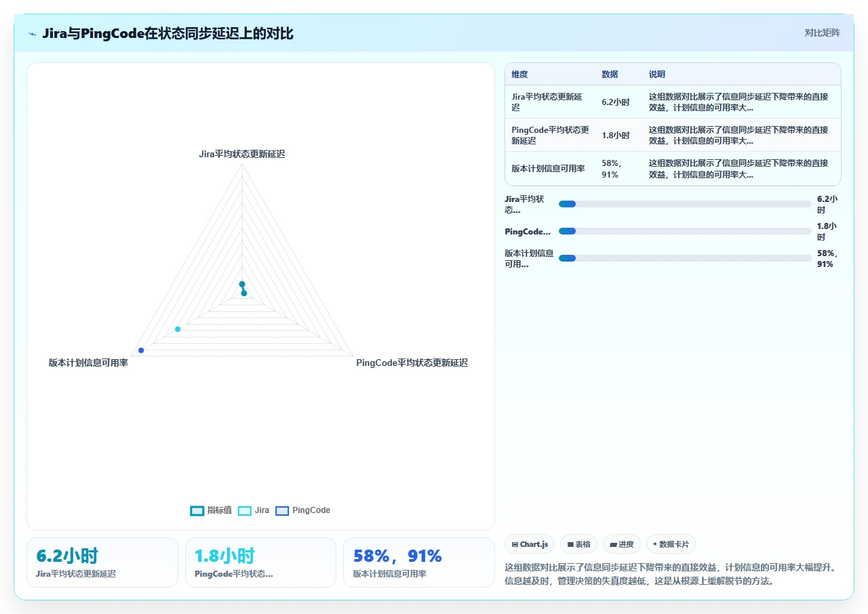Image resolution: width=868 pixels, height=614 pixels.
Task: Toggle the 指标值 dataset in the chart legend
Action: pyautogui.click(x=211, y=510)
